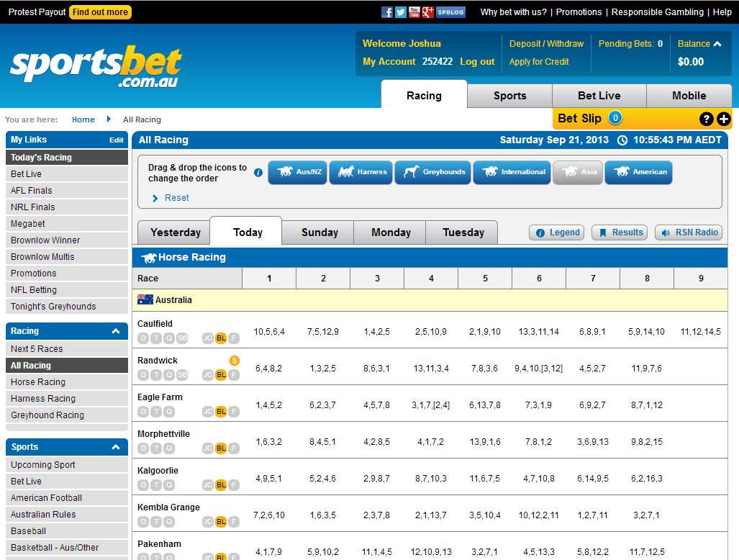Expand the Balance dropdown arrow
739x560 pixels.
[x=717, y=44]
